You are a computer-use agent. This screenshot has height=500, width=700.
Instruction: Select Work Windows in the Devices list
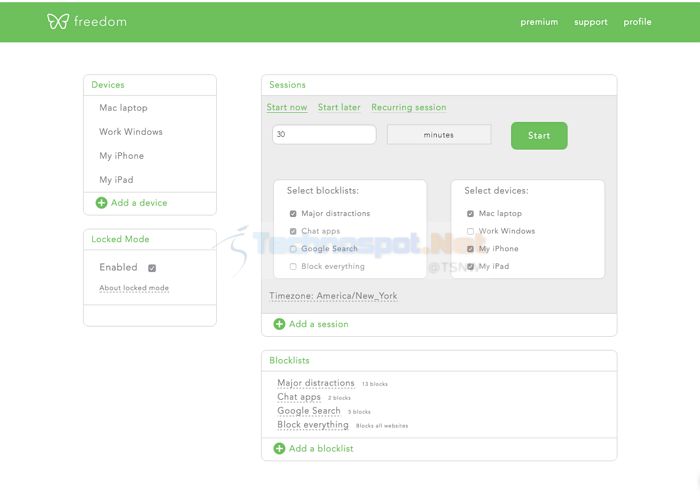click(131, 132)
